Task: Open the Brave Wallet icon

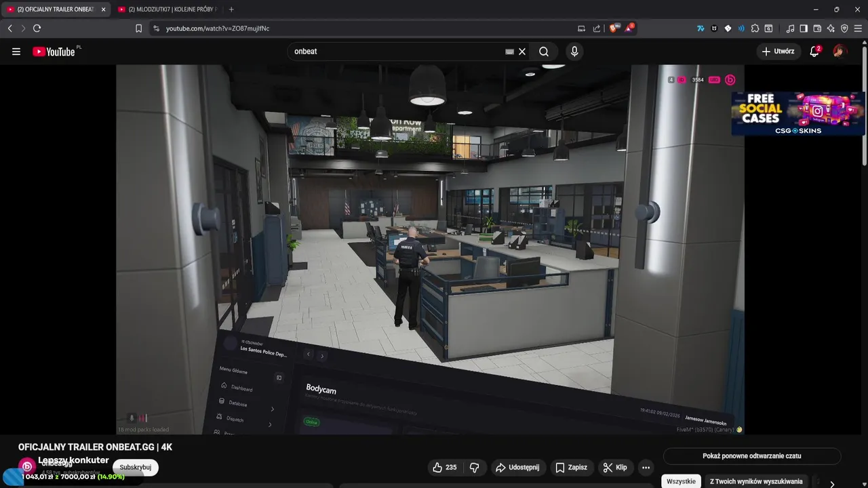Action: click(817, 28)
